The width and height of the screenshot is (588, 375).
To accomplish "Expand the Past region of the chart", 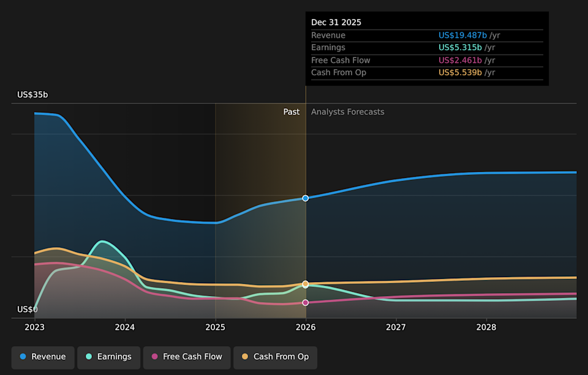I will 292,111.
